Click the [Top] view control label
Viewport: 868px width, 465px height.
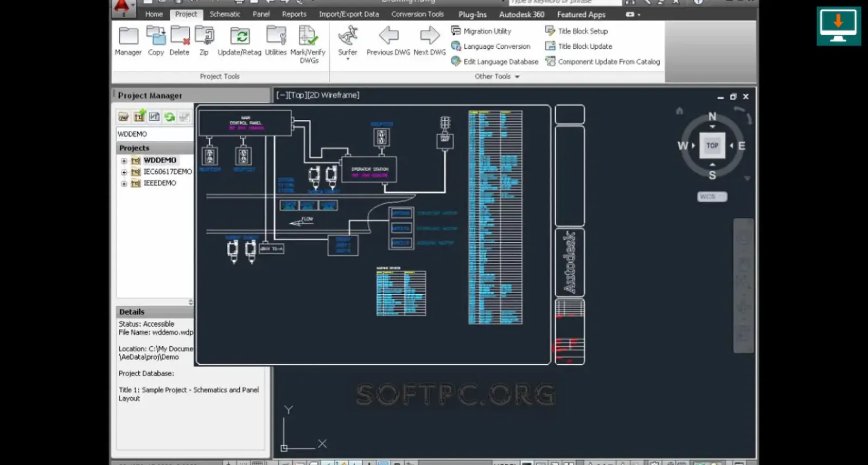tap(297, 95)
